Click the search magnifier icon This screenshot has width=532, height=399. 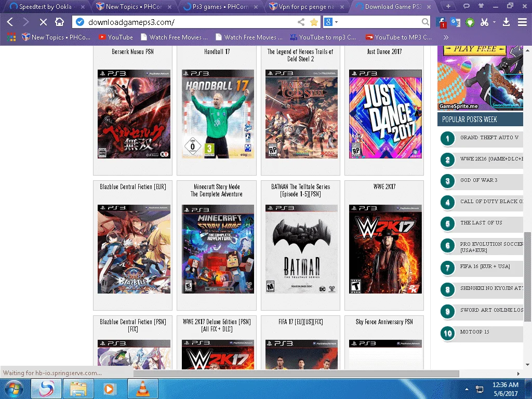425,22
